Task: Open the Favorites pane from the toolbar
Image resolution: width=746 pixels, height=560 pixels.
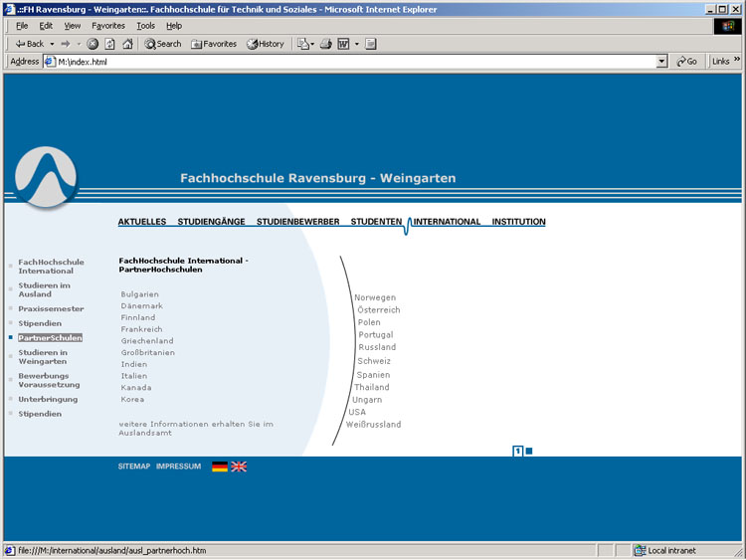Action: point(214,44)
